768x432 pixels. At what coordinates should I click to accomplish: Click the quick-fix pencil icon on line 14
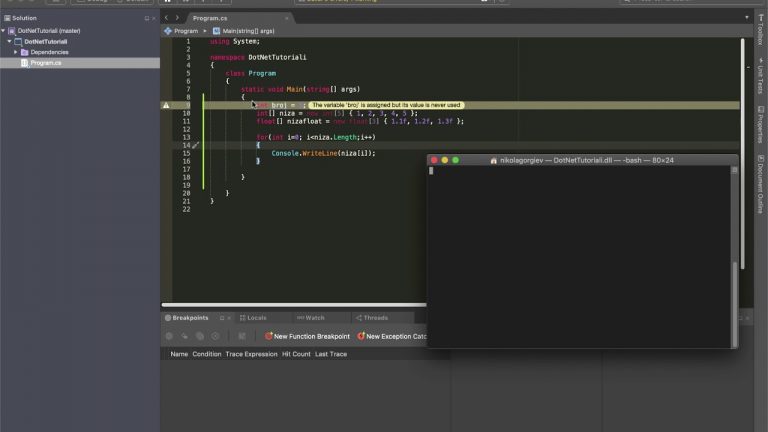(195, 145)
